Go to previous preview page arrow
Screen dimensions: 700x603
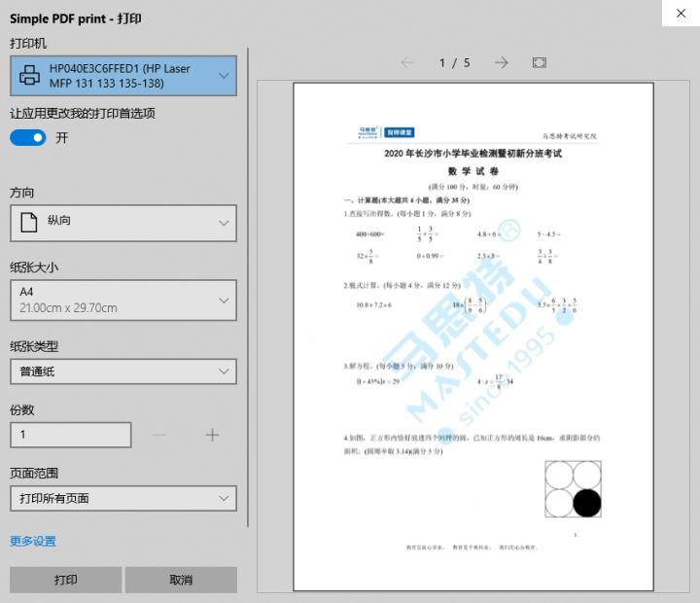(x=407, y=62)
